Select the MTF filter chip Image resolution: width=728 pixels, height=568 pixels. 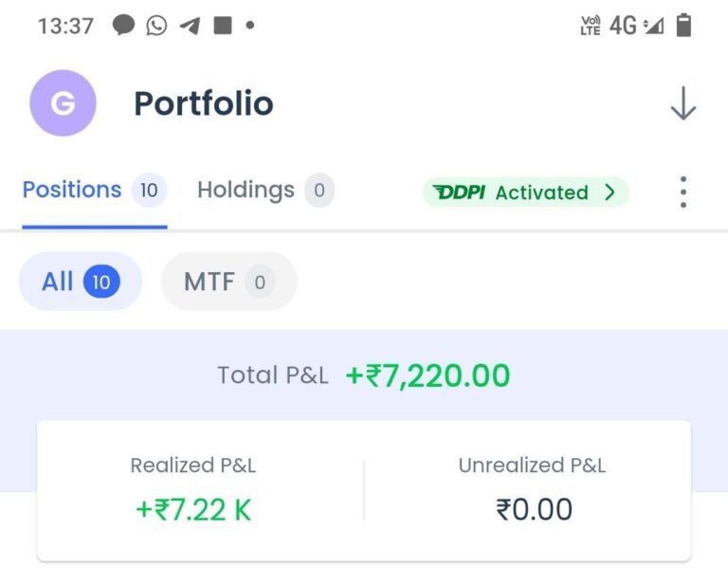pos(228,282)
